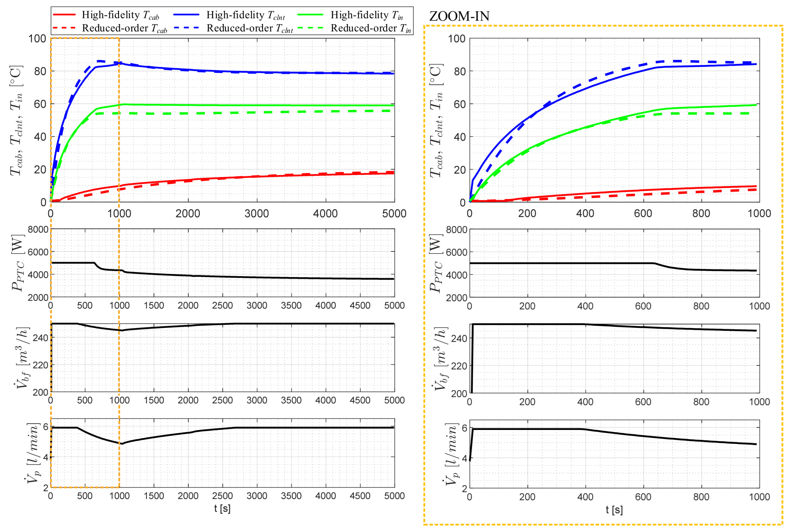This screenshot has width=790, height=532.
Task: Click the High-fidelity Tin legend entry
Action: [366, 15]
